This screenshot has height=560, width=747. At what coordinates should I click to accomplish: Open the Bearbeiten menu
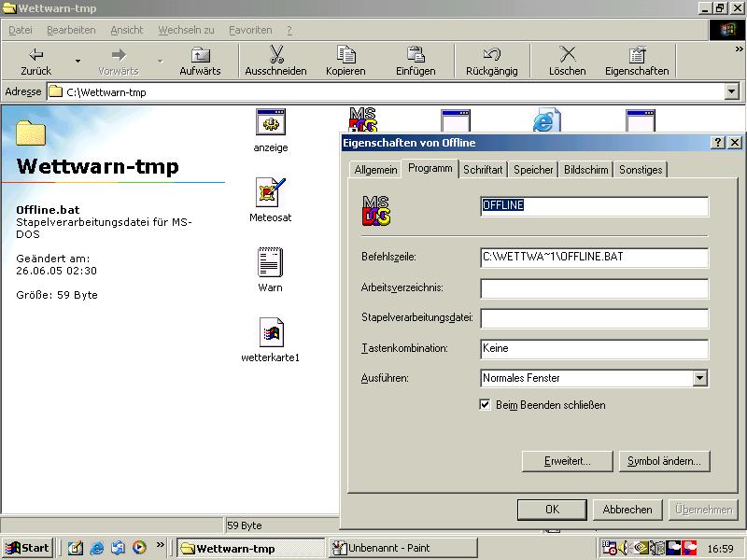71,30
